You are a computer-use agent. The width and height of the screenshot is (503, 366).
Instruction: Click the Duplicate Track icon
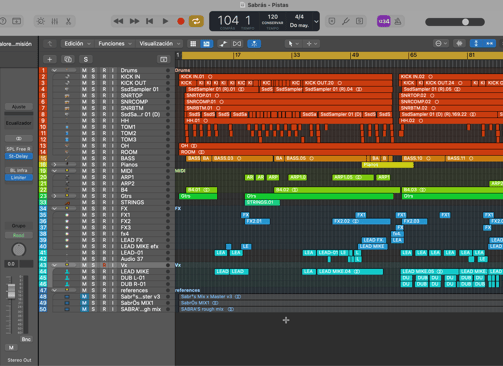click(68, 59)
